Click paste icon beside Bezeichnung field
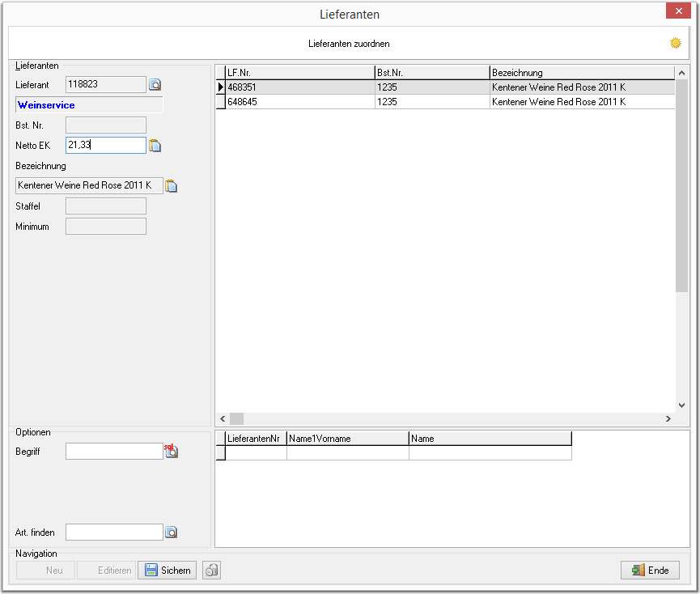The image size is (700, 594). [171, 185]
